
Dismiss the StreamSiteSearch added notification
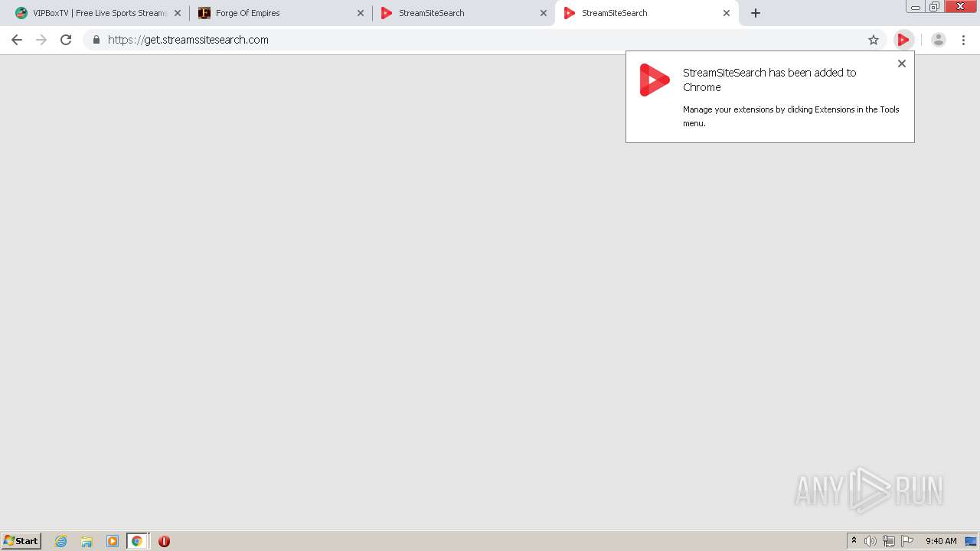point(902,64)
